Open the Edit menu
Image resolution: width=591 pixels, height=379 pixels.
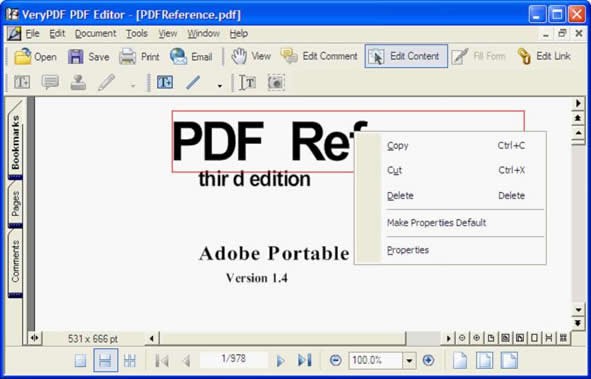(x=57, y=34)
